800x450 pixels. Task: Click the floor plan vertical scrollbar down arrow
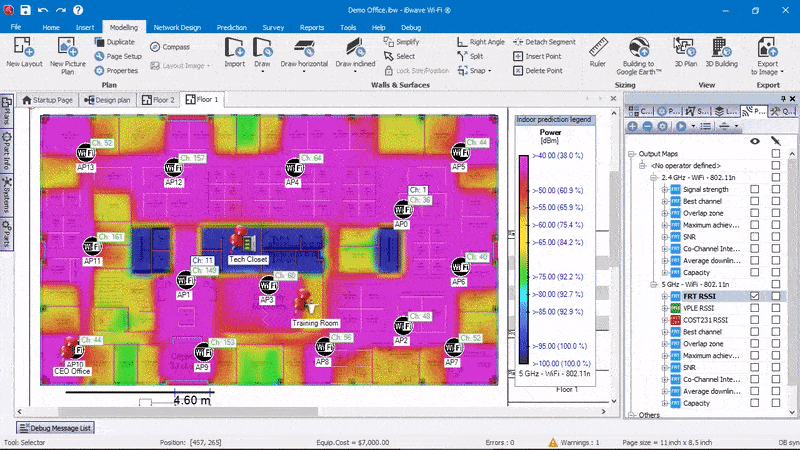(614, 401)
